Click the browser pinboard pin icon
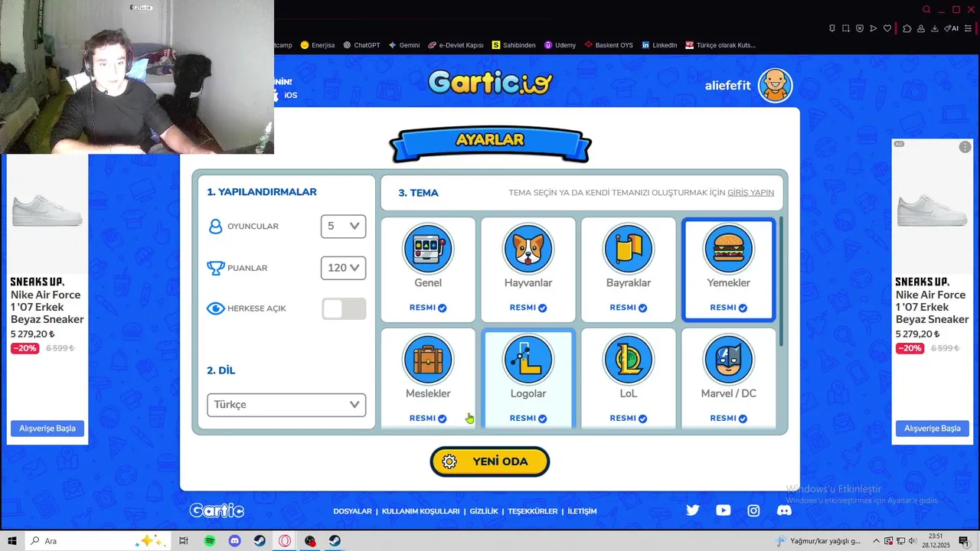The height and width of the screenshot is (551, 980). click(x=832, y=28)
